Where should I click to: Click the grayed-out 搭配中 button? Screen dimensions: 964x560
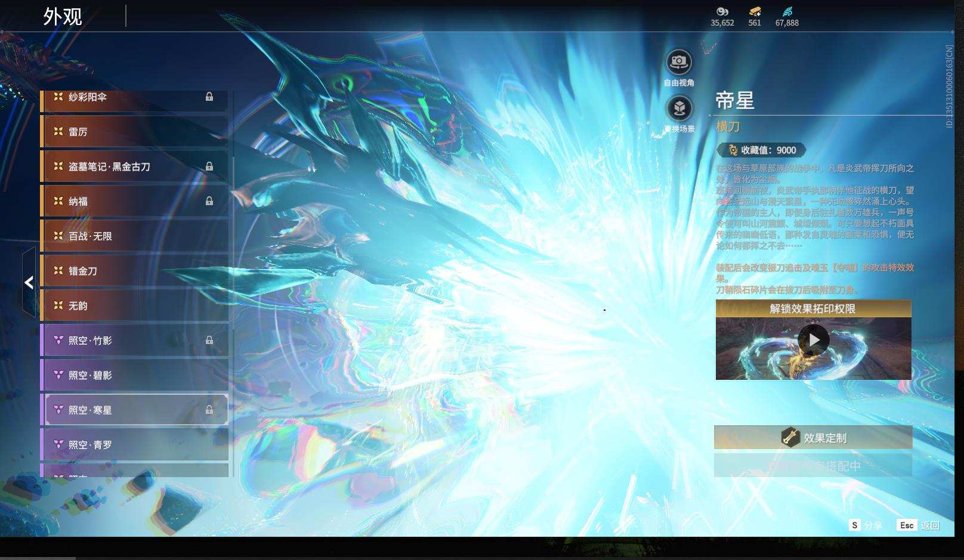point(813,466)
